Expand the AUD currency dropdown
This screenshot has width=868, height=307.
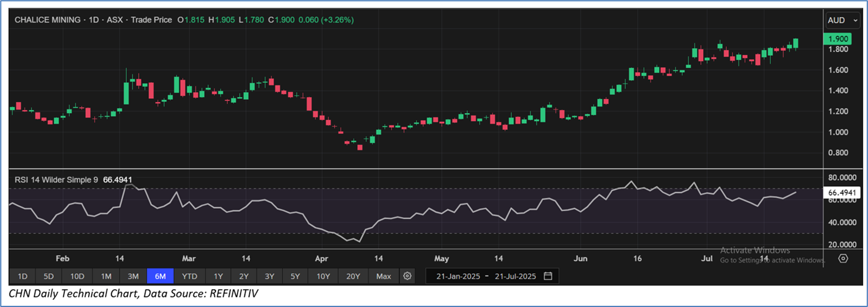[842, 20]
